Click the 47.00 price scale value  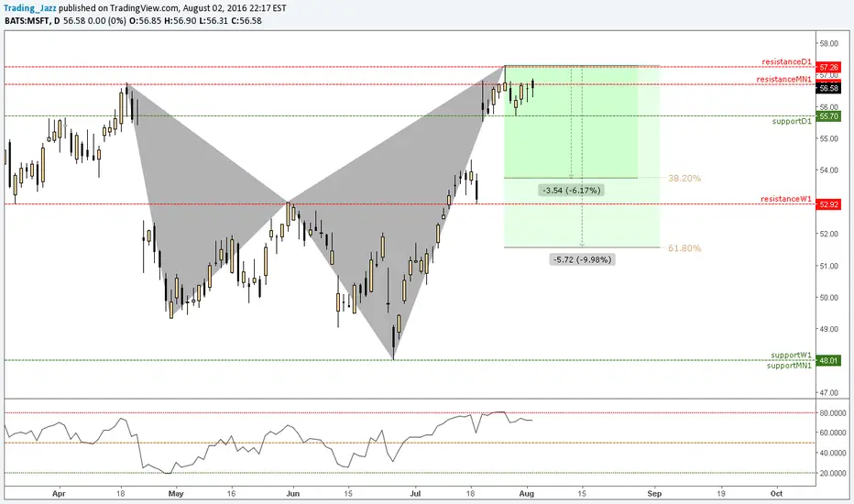tap(828, 392)
